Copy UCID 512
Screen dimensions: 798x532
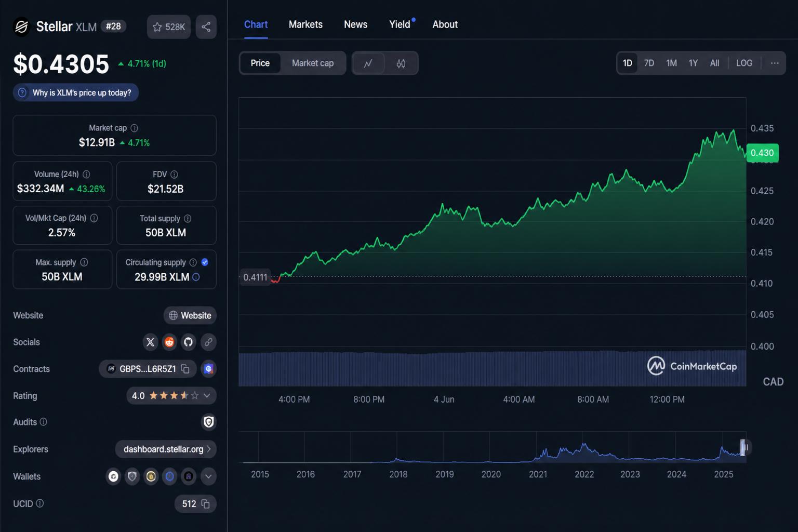click(x=205, y=504)
